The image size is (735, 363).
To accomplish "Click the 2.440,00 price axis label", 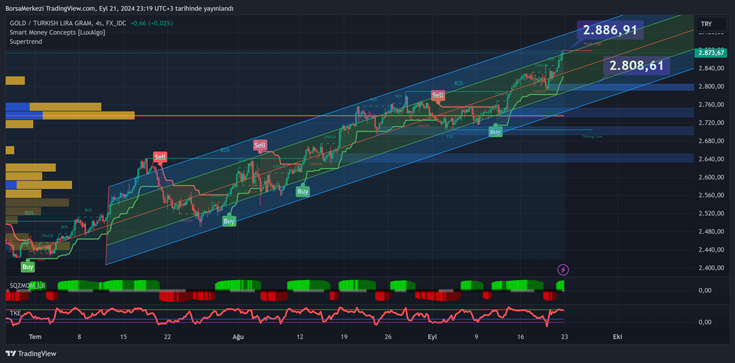I will 710,250.
